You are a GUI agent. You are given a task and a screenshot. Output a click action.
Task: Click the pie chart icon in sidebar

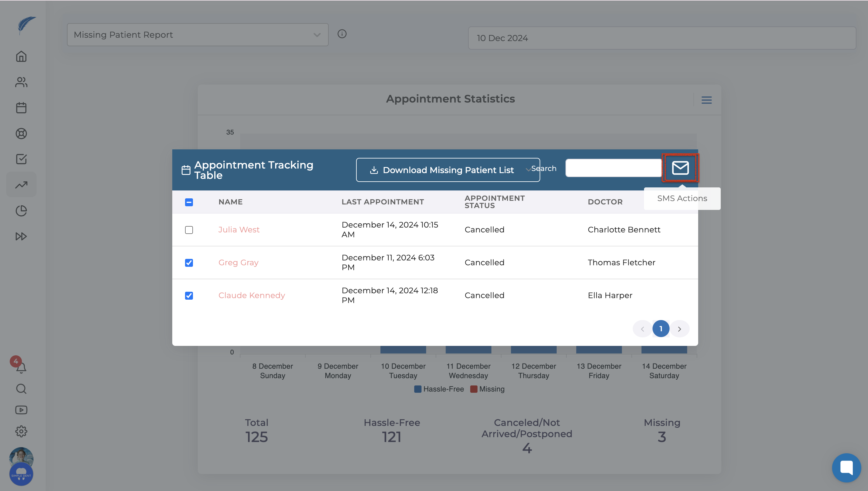(x=21, y=211)
